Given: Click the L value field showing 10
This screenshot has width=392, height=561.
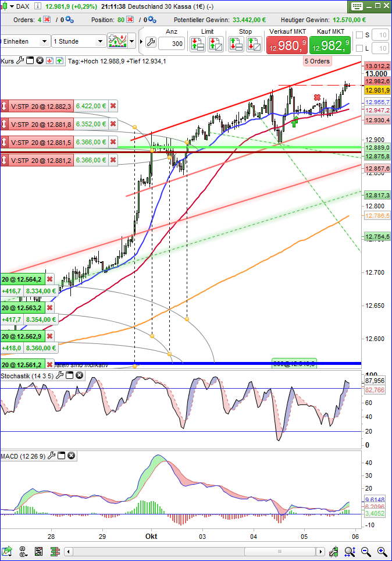Looking at the screenshot, I should (x=380, y=48).
